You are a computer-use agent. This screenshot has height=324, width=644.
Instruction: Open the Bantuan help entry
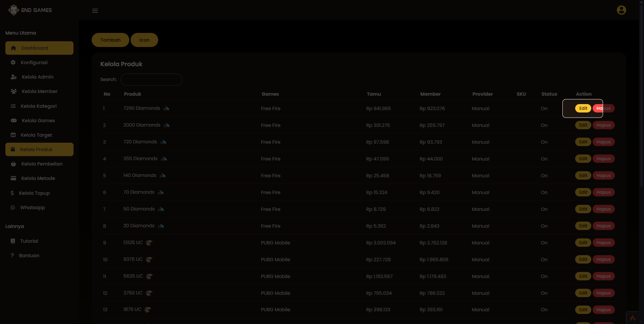(39, 256)
